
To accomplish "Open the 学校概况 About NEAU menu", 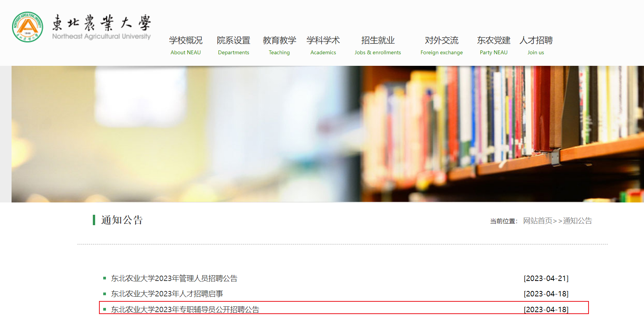I will [186, 45].
